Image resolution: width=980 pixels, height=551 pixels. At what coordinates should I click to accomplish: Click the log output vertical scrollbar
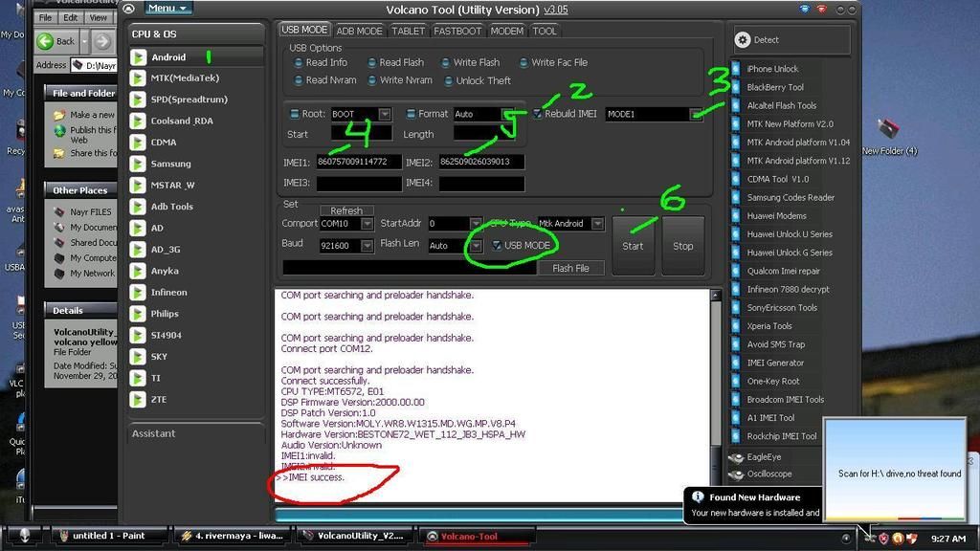coord(715,392)
